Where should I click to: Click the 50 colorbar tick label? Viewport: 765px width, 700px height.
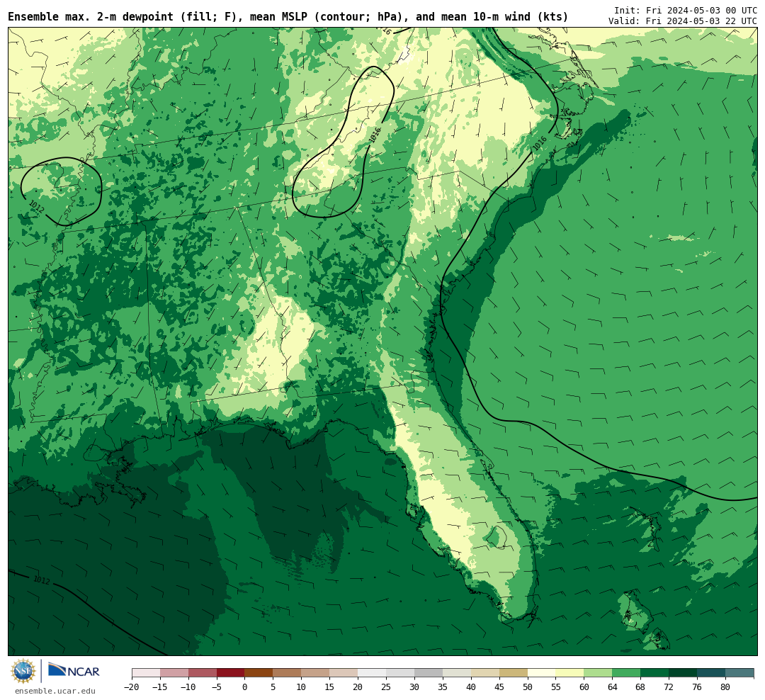point(528,687)
